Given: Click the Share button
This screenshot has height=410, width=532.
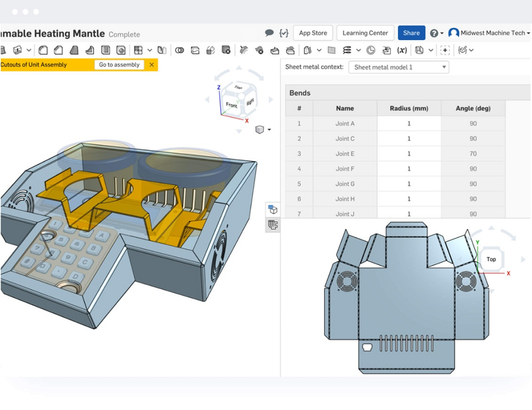Looking at the screenshot, I should (x=412, y=33).
